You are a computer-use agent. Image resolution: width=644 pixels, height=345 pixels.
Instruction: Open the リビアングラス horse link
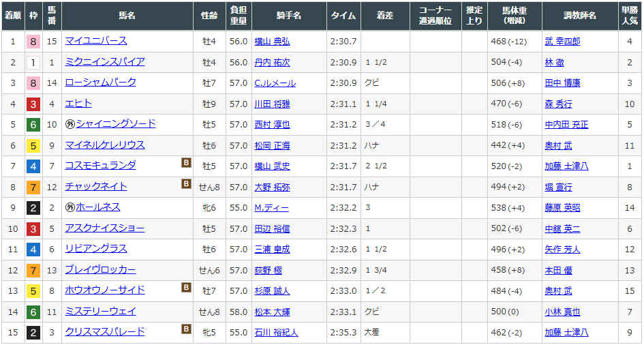pos(95,249)
